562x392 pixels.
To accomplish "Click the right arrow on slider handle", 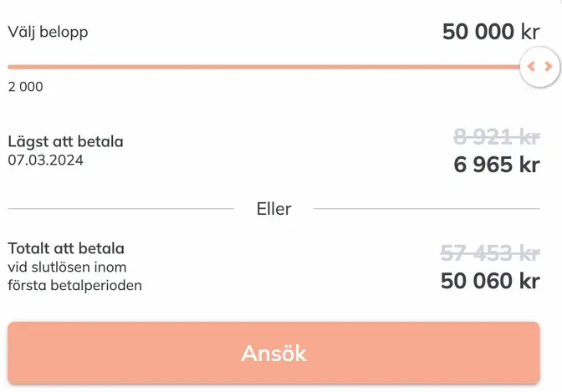I will point(548,67).
